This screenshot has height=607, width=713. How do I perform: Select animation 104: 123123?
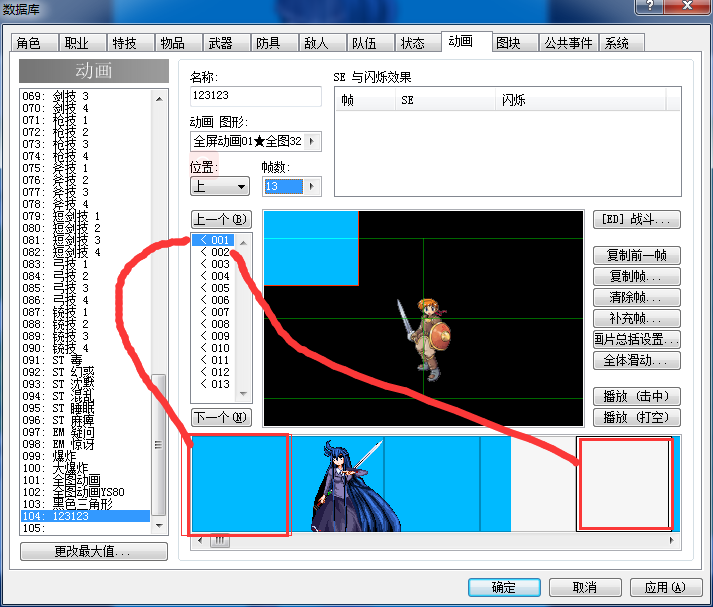(85, 516)
